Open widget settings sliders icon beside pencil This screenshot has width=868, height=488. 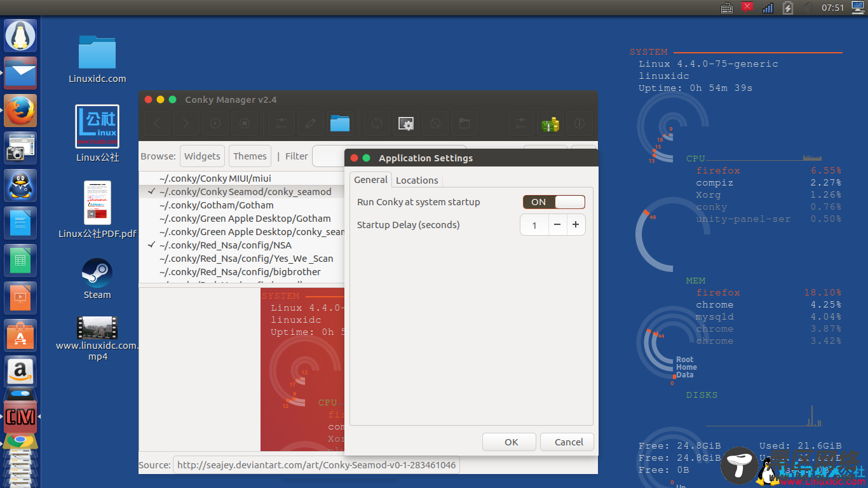click(281, 123)
